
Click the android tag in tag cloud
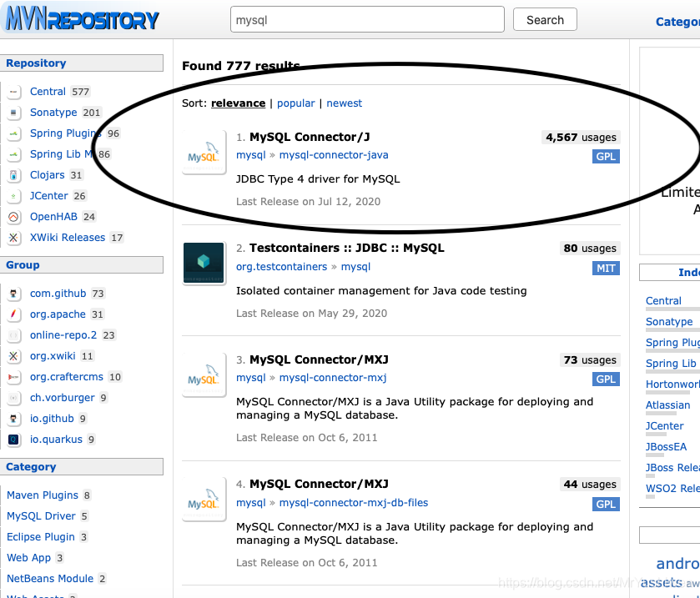[x=677, y=564]
